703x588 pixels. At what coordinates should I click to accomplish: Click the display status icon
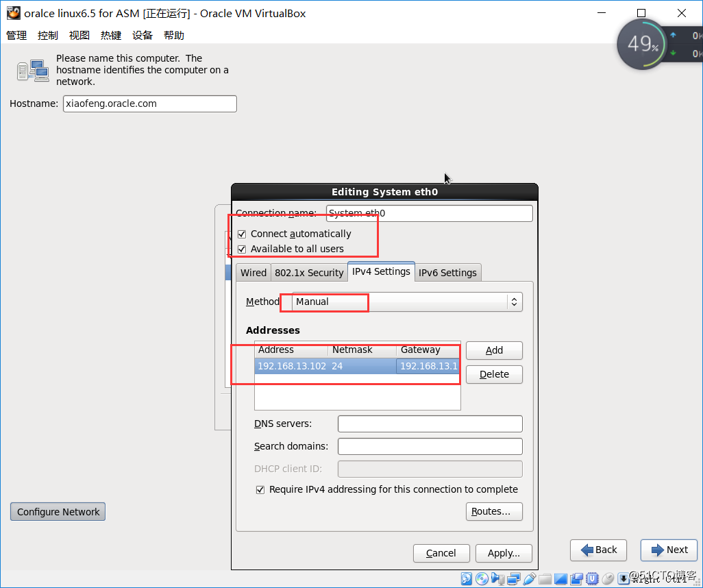[561, 578]
